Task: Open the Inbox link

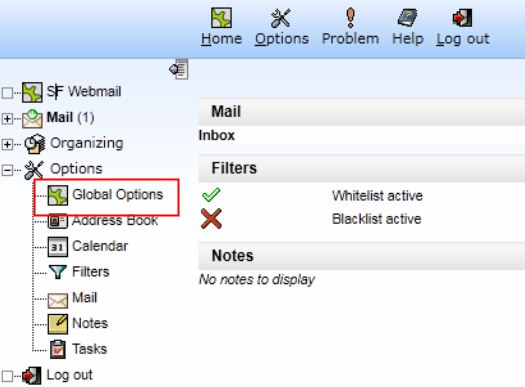Action: (217, 136)
